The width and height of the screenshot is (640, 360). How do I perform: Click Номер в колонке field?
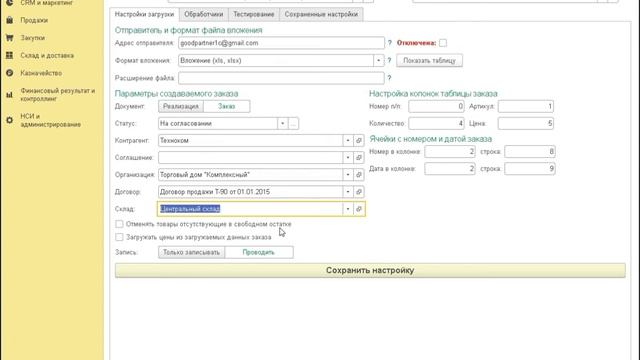(450, 151)
